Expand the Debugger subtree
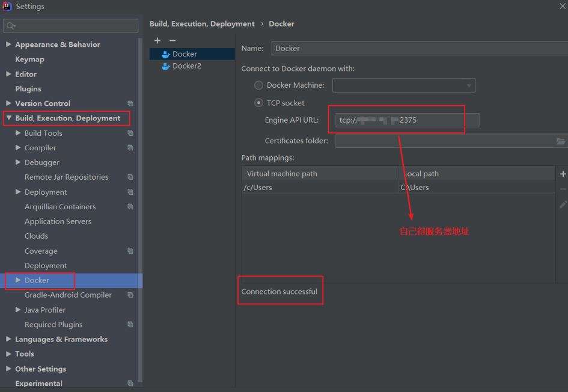This screenshot has height=392, width=568. pyautogui.click(x=18, y=162)
